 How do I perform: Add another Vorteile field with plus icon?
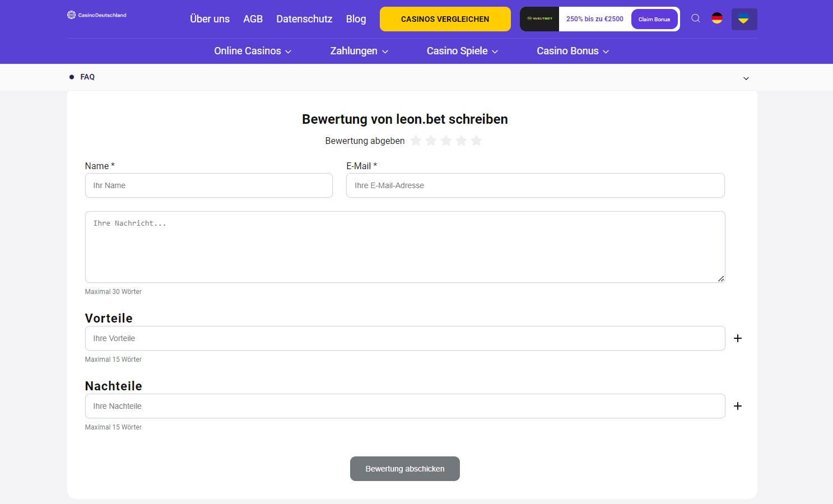pos(738,338)
